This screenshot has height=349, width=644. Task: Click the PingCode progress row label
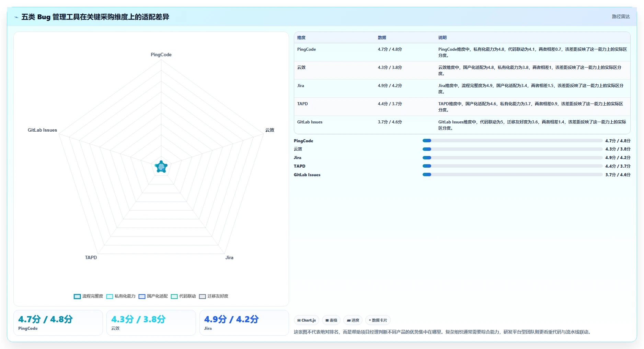click(303, 141)
